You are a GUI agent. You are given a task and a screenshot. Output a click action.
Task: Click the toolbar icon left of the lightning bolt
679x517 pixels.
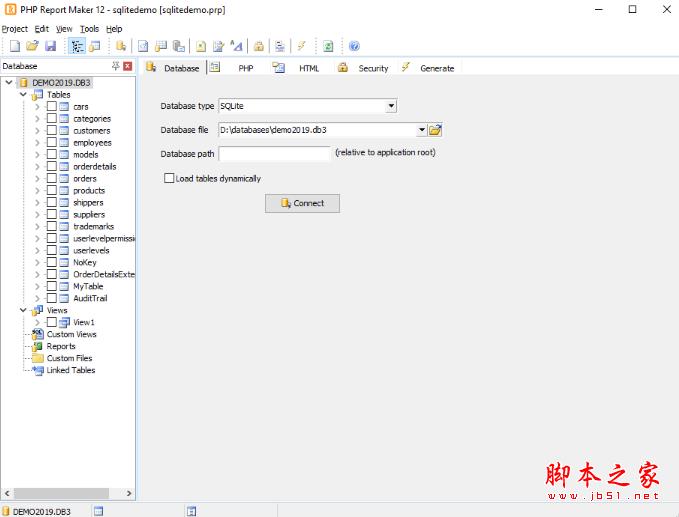(x=280, y=46)
